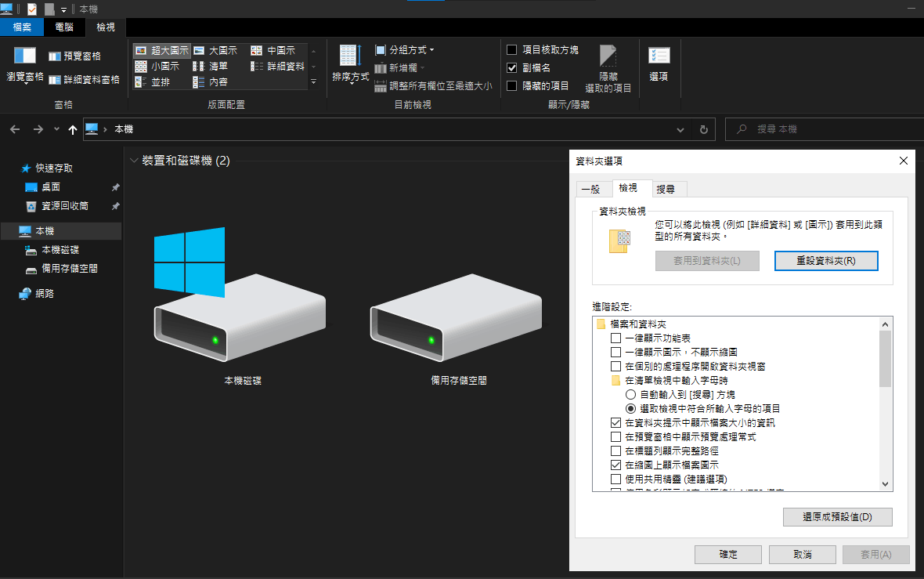This screenshot has height=579, width=924.
Task: Open 排序方式 sort by menu
Action: point(350,65)
